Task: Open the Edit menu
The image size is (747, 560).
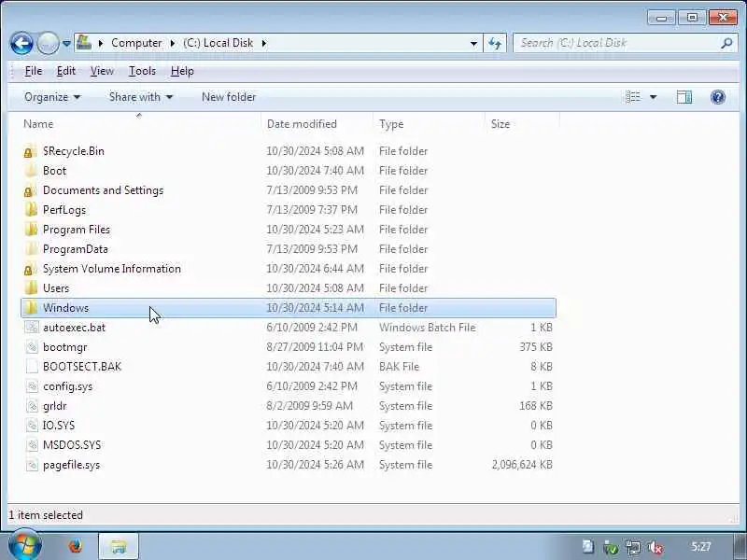Action: (65, 71)
